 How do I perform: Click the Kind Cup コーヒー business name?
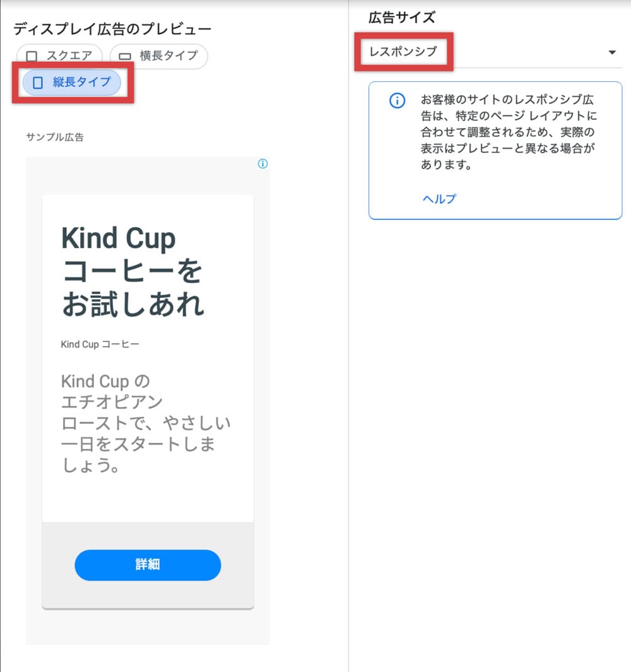coord(100,344)
